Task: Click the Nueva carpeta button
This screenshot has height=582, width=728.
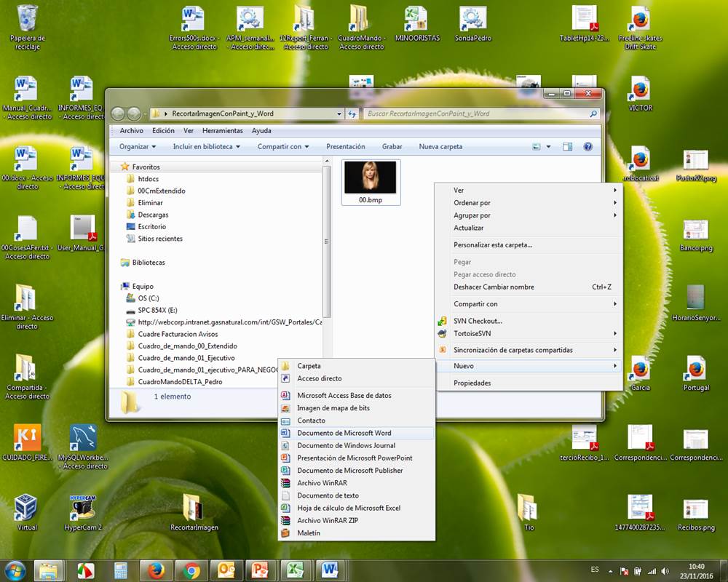Action: pyautogui.click(x=440, y=146)
